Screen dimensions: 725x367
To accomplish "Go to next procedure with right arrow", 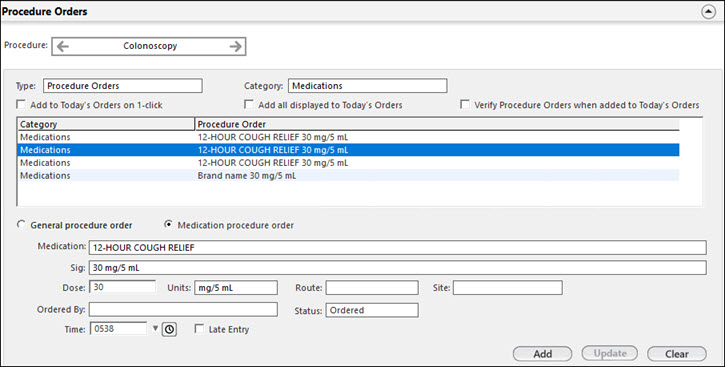I will (235, 46).
